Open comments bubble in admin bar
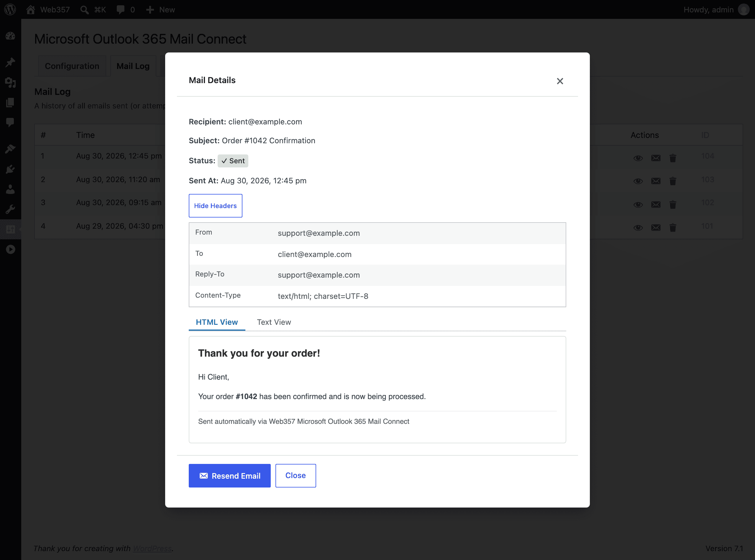The height and width of the screenshot is (560, 755). click(126, 9)
